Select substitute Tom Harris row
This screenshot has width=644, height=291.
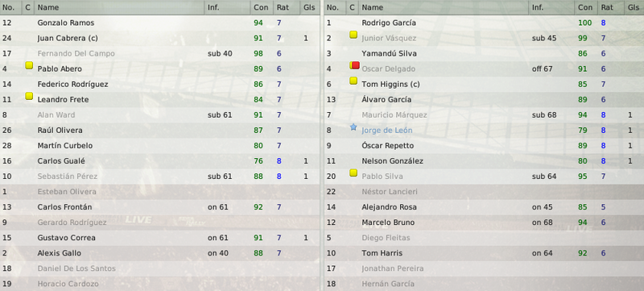484,253
